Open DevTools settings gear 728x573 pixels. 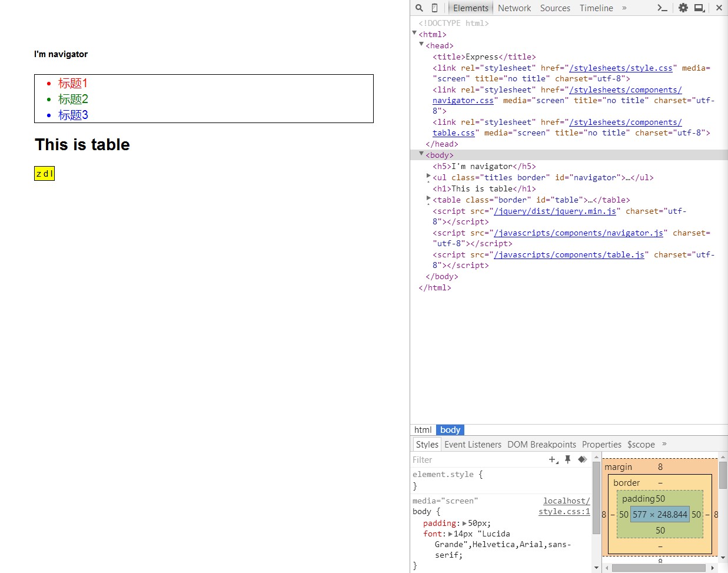coord(683,8)
